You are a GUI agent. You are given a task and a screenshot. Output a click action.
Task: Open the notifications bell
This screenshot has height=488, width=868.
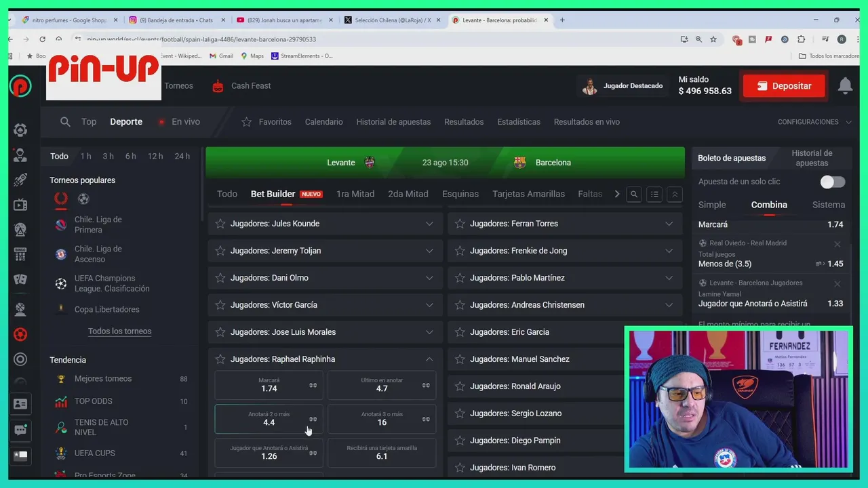845,85
